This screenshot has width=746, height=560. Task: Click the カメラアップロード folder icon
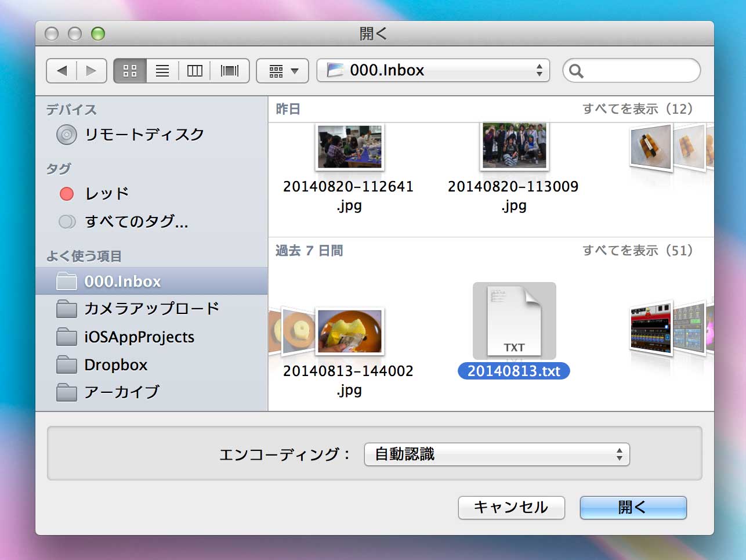[67, 309]
